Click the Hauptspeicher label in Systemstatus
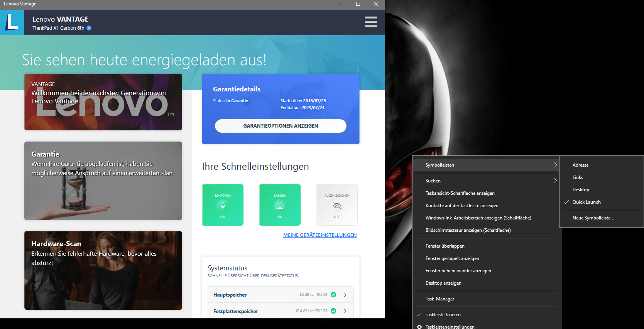644x329 pixels. pos(230,295)
